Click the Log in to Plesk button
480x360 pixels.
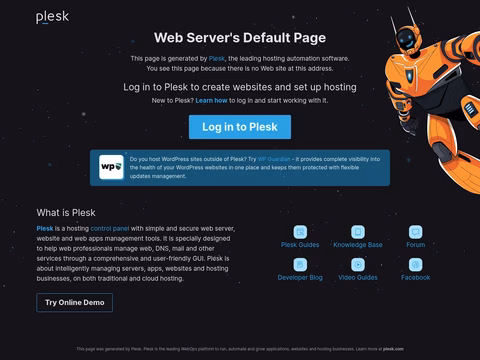240,127
